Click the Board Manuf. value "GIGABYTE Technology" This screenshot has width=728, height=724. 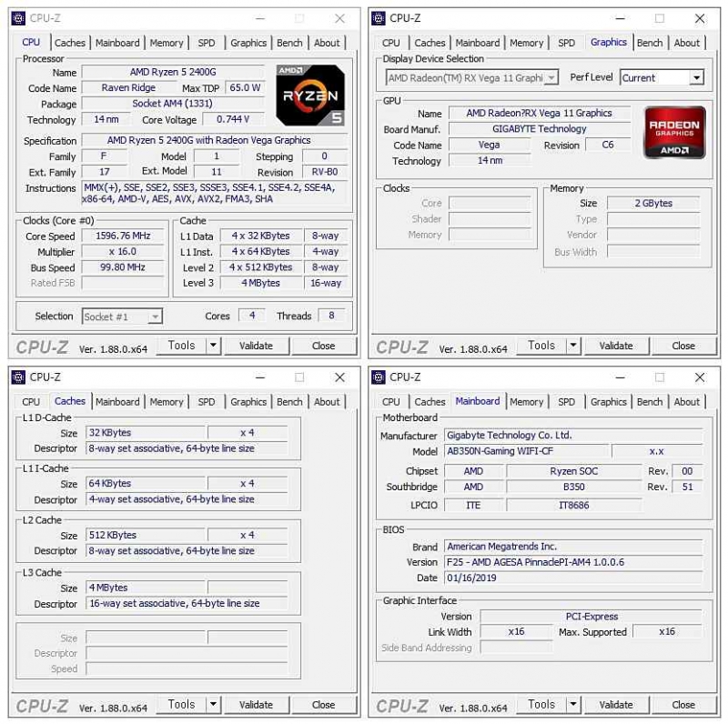(x=540, y=129)
